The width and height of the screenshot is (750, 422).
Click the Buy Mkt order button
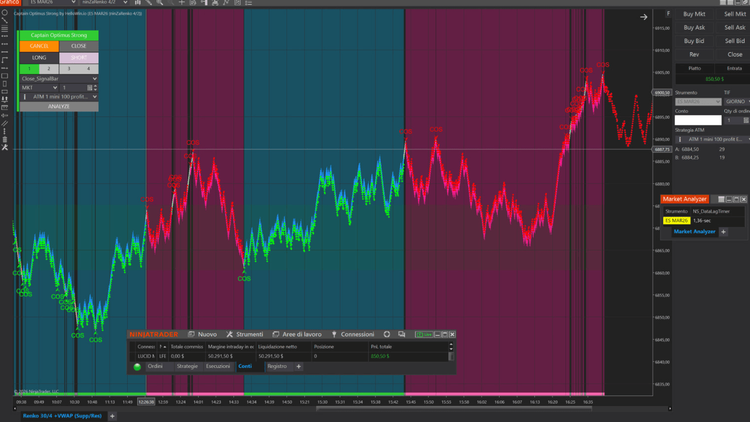694,14
